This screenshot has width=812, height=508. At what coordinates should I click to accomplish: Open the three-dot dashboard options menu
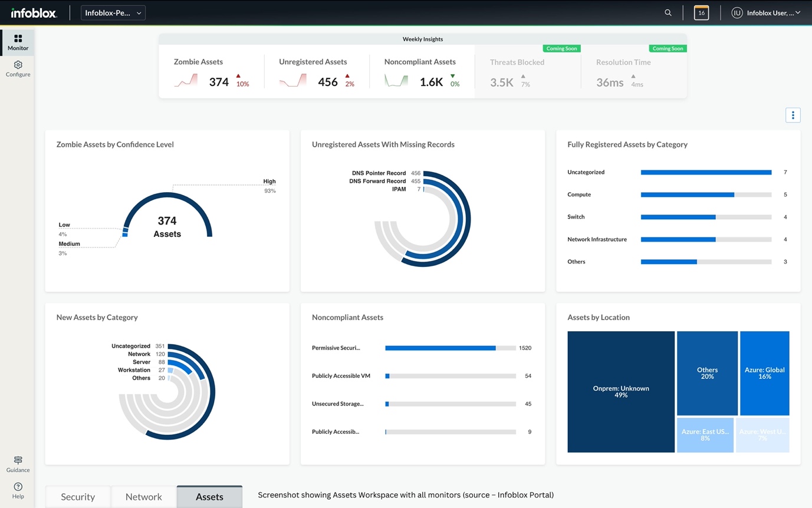pyautogui.click(x=793, y=115)
